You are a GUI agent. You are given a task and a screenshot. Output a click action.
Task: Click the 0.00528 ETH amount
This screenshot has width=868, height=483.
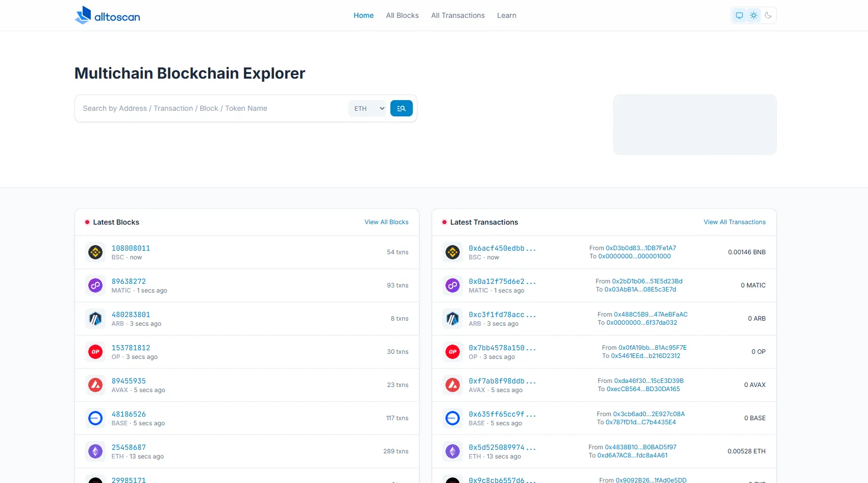[747, 451]
